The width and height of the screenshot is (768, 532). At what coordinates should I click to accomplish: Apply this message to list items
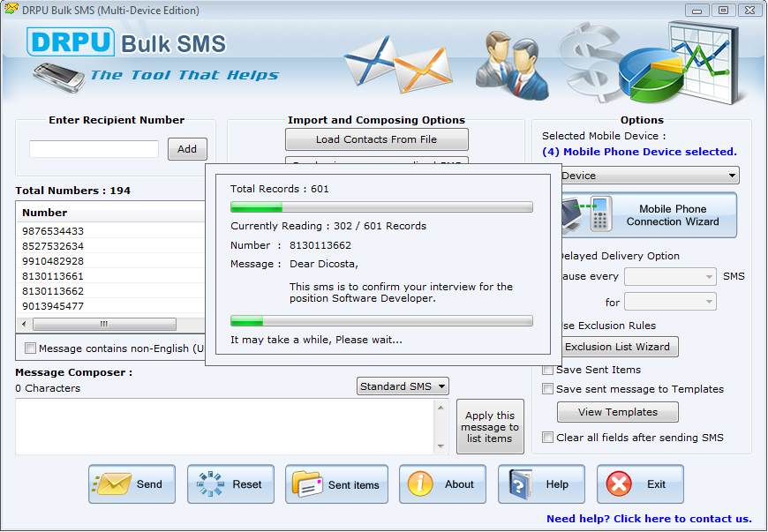click(490, 427)
